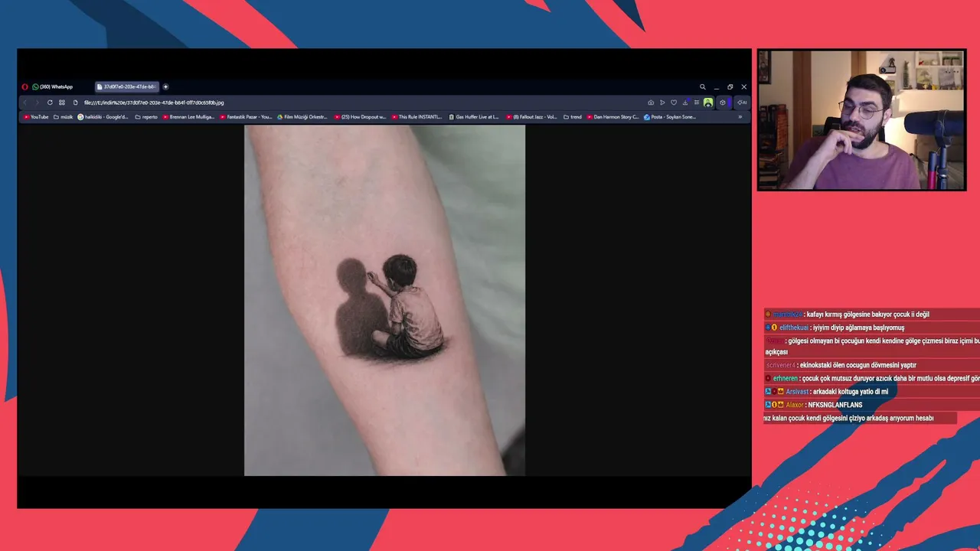Select the 37d0f7e0 image file tab
The height and width of the screenshot is (551, 980).
pos(126,87)
